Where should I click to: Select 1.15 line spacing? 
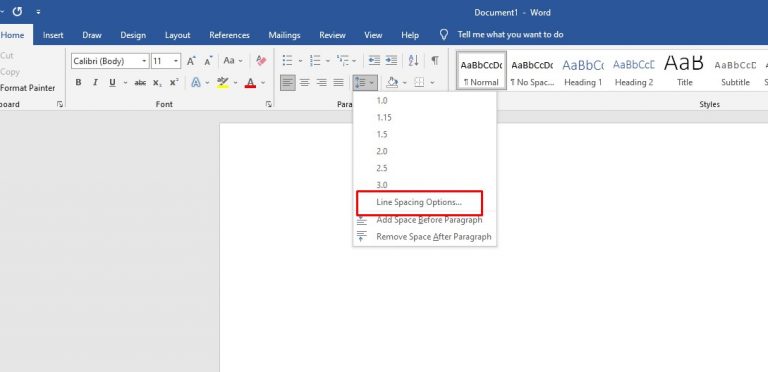[425, 117]
